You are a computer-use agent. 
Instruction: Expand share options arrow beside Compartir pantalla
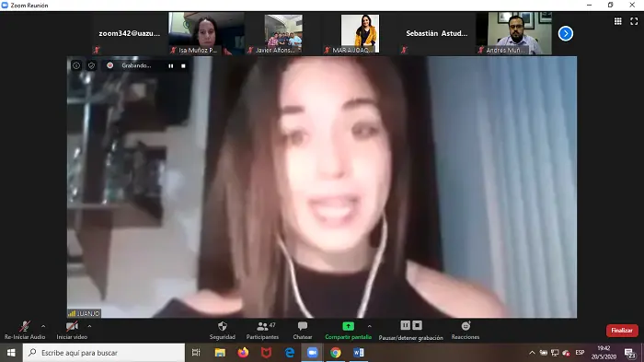pos(370,326)
